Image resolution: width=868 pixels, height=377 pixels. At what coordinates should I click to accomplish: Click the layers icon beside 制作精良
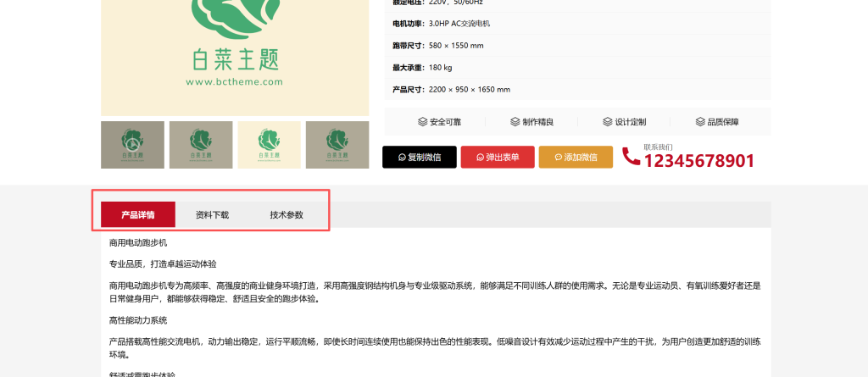(515, 122)
